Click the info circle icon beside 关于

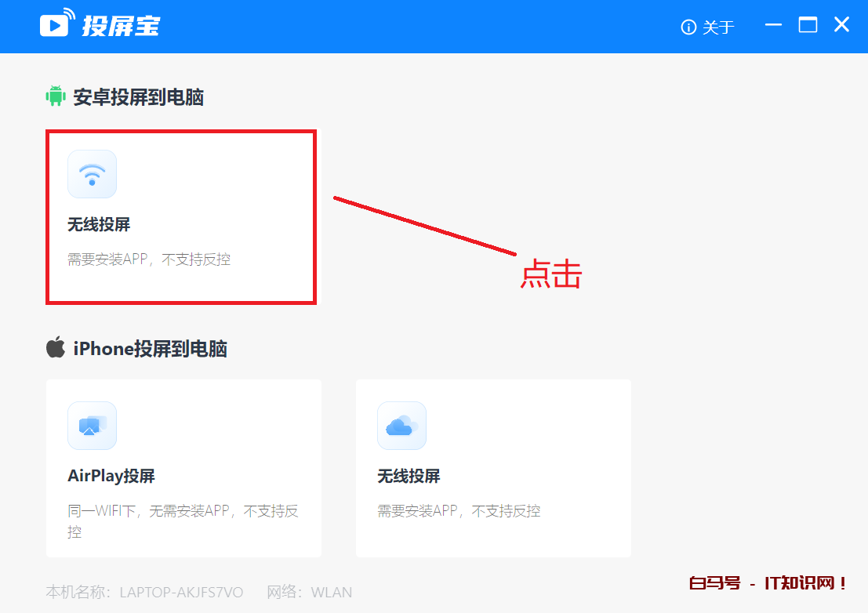pyautogui.click(x=688, y=27)
